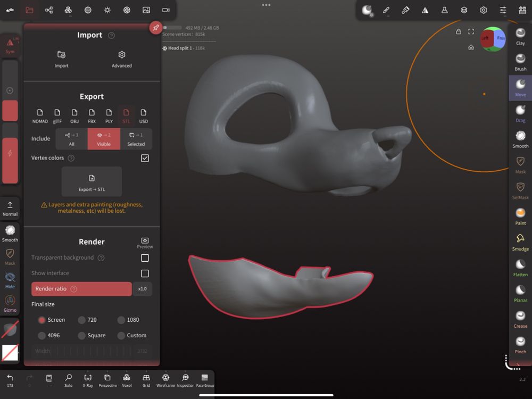Viewport: 532px width, 399px height.
Task: Select the Square final size option
Action: 92,336
